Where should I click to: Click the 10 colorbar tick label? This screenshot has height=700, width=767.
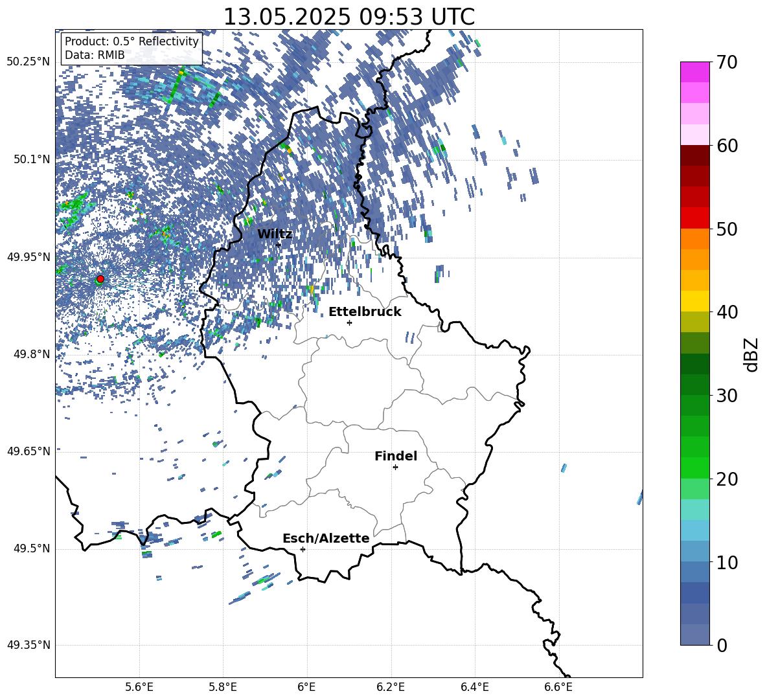coord(726,562)
